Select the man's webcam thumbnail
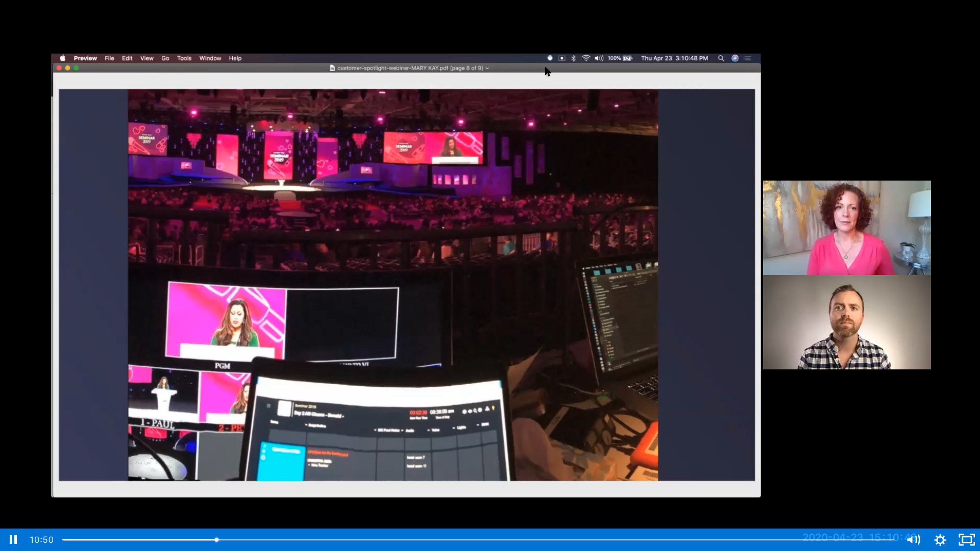The image size is (980, 551). [x=847, y=322]
